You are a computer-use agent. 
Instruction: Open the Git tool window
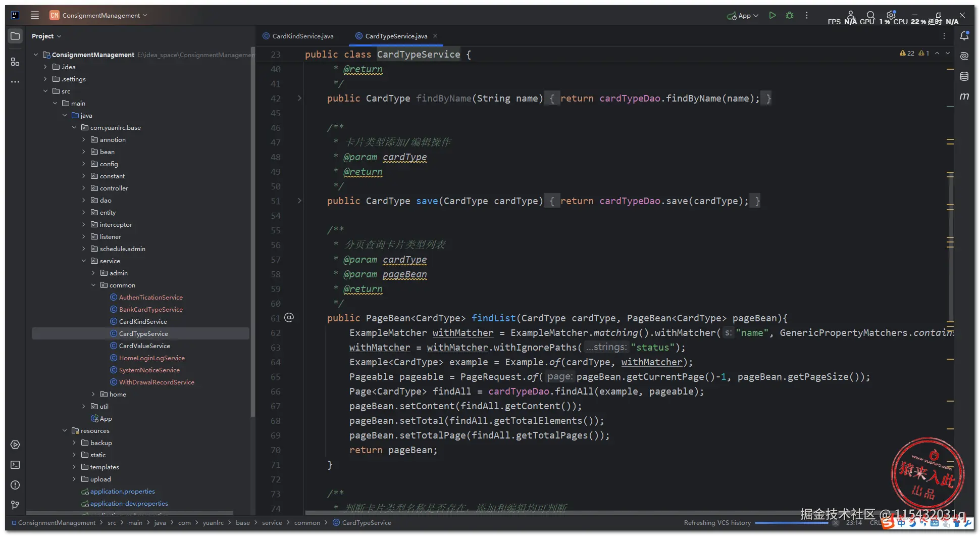click(15, 505)
